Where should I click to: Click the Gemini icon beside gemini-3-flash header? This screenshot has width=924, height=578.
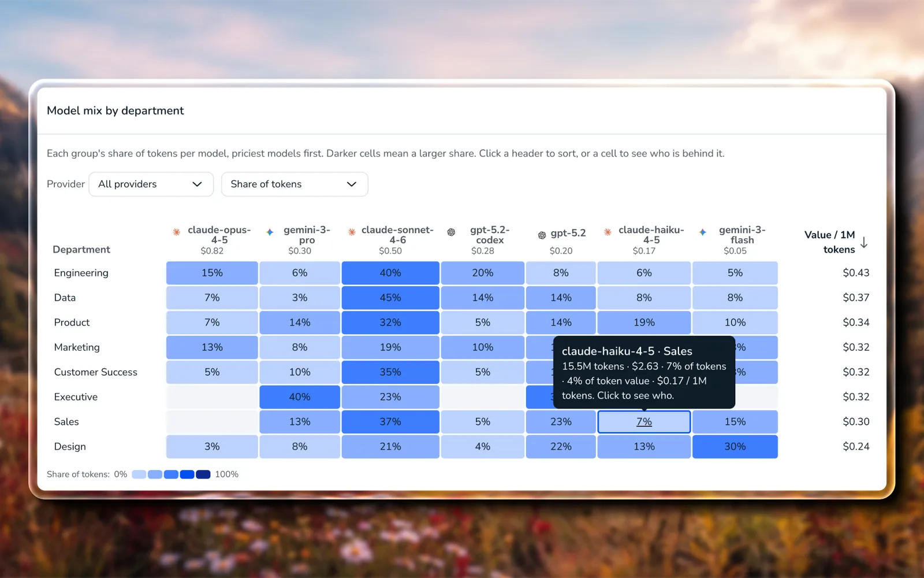(703, 232)
